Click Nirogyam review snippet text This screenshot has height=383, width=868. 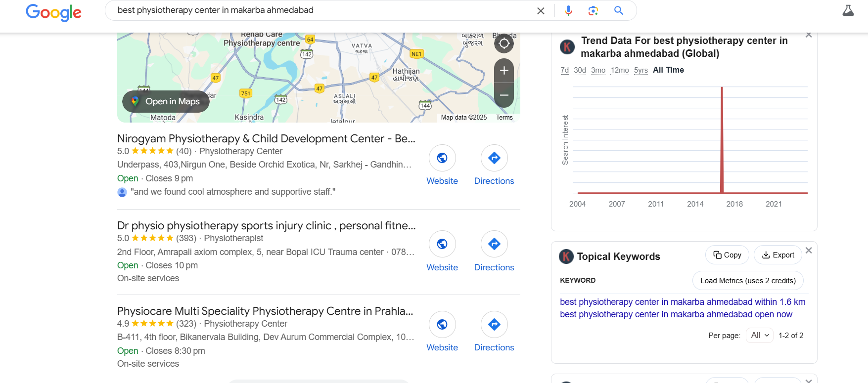[x=233, y=192]
